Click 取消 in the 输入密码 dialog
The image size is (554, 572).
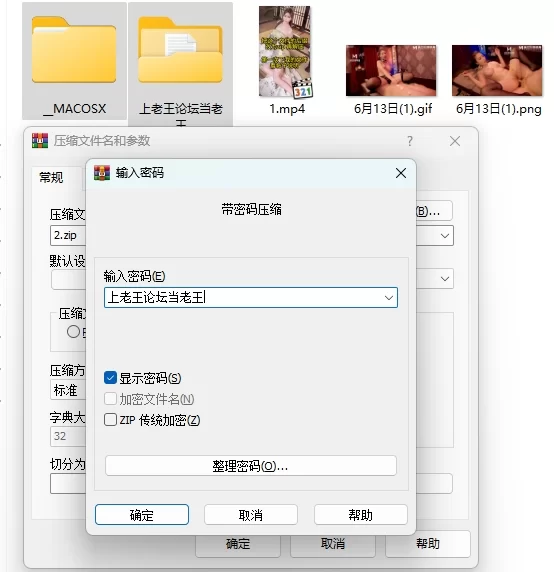pyautogui.click(x=251, y=515)
